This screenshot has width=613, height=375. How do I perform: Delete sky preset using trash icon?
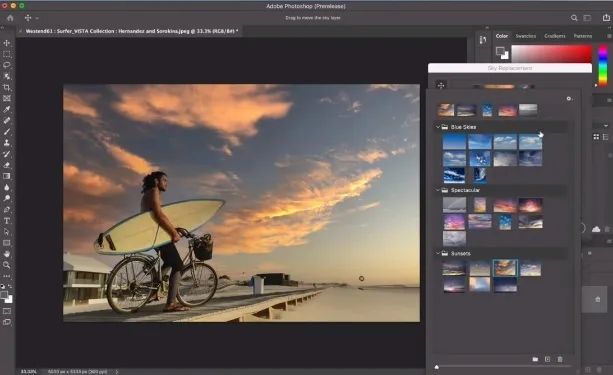[560, 359]
